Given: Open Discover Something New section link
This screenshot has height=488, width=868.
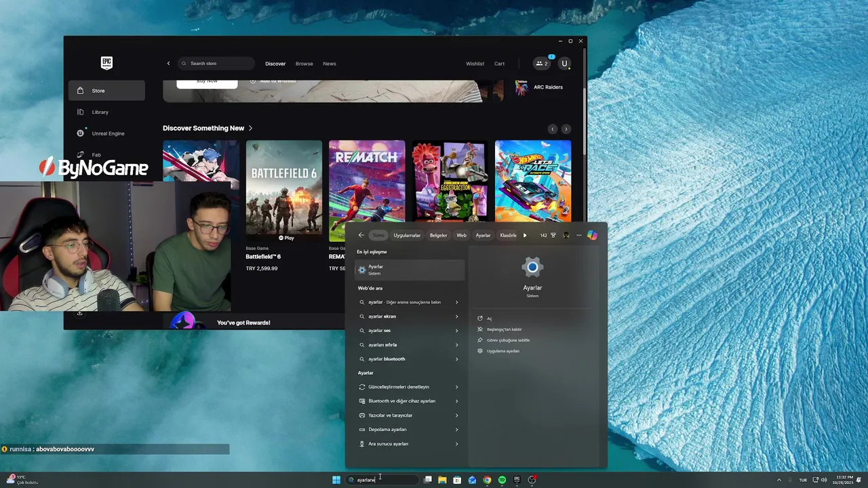Looking at the screenshot, I should pos(208,128).
